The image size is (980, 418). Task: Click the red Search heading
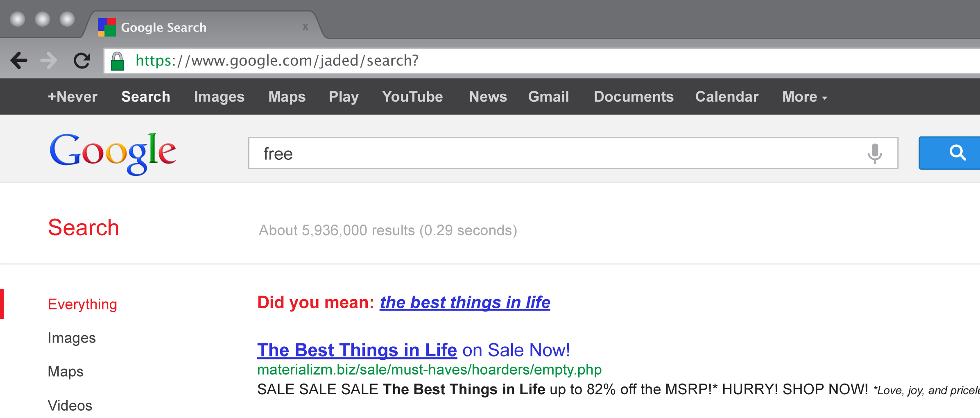coord(84,227)
